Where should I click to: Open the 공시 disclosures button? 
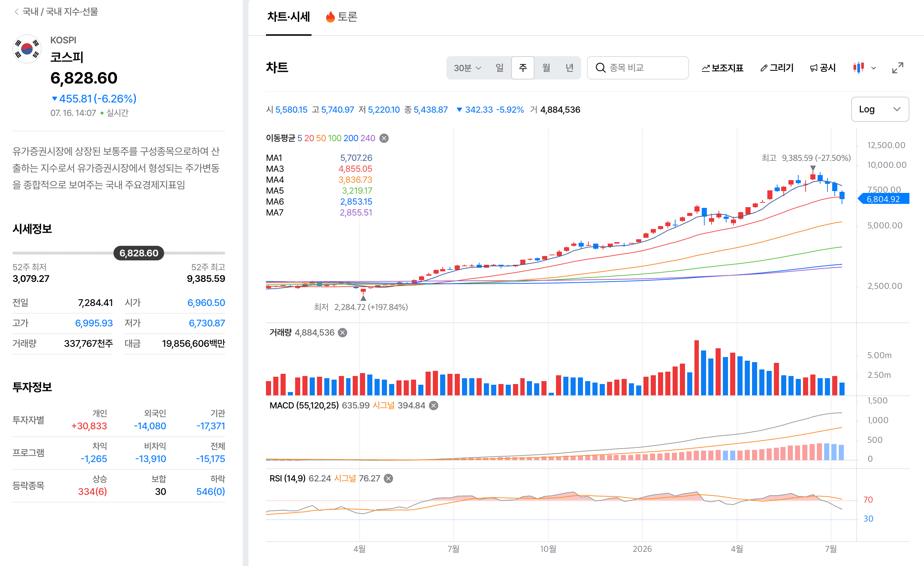tap(823, 68)
